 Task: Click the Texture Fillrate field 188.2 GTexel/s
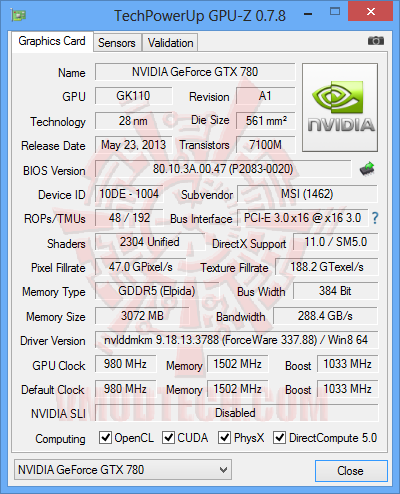(x=327, y=267)
